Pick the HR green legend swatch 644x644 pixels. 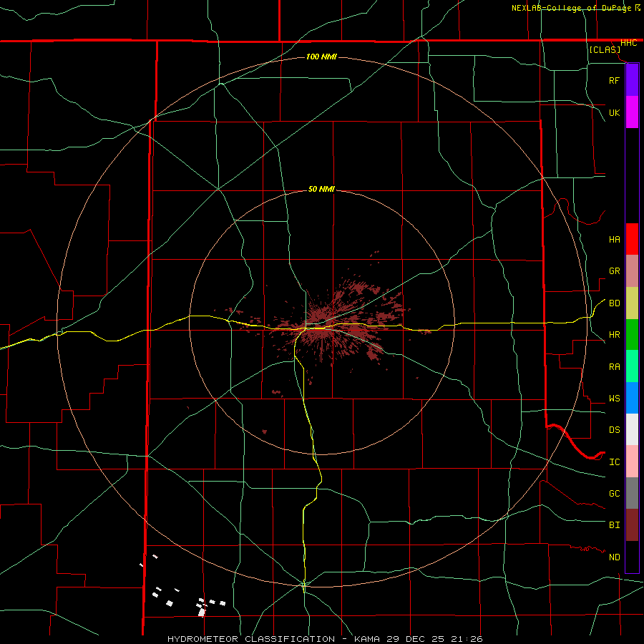tap(632, 335)
